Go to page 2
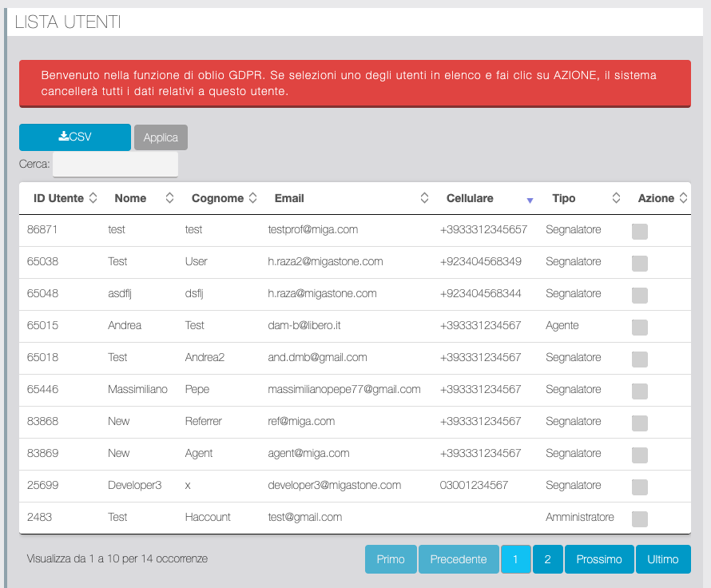 tap(547, 559)
